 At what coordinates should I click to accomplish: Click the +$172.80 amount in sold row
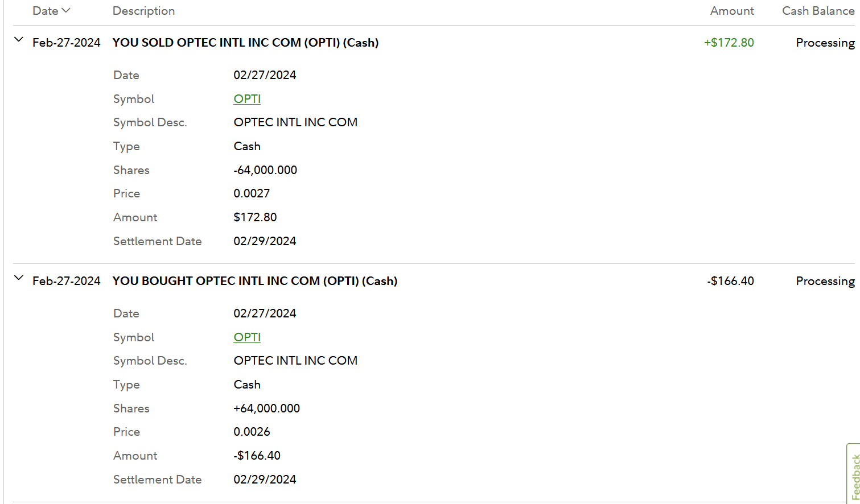point(729,43)
